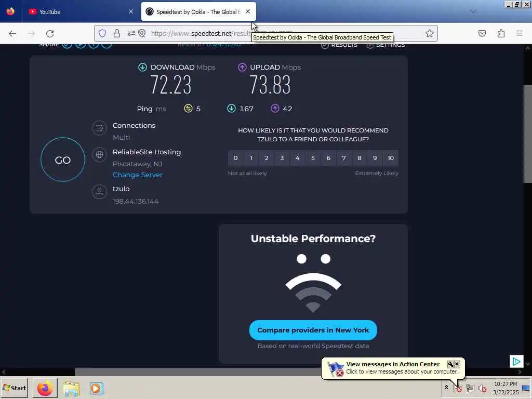Click the Action Center flag tray icon
The height and width of the screenshot is (399, 532).
tap(458, 388)
